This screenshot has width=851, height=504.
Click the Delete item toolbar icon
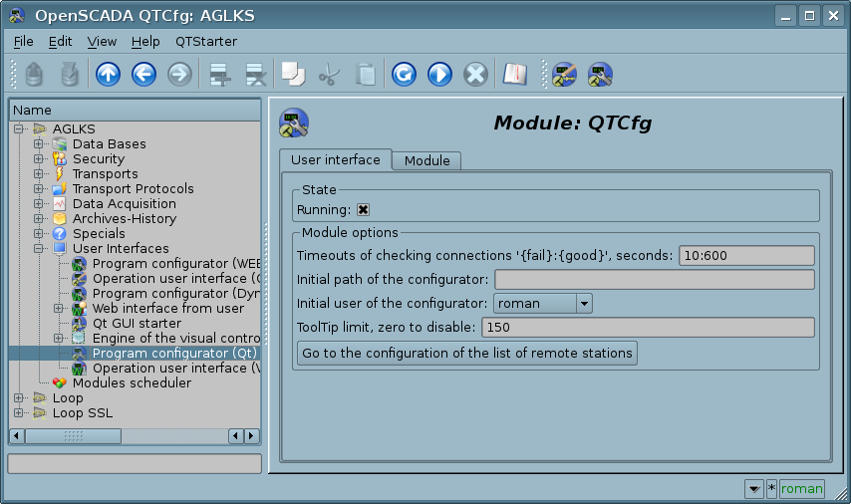[x=256, y=75]
